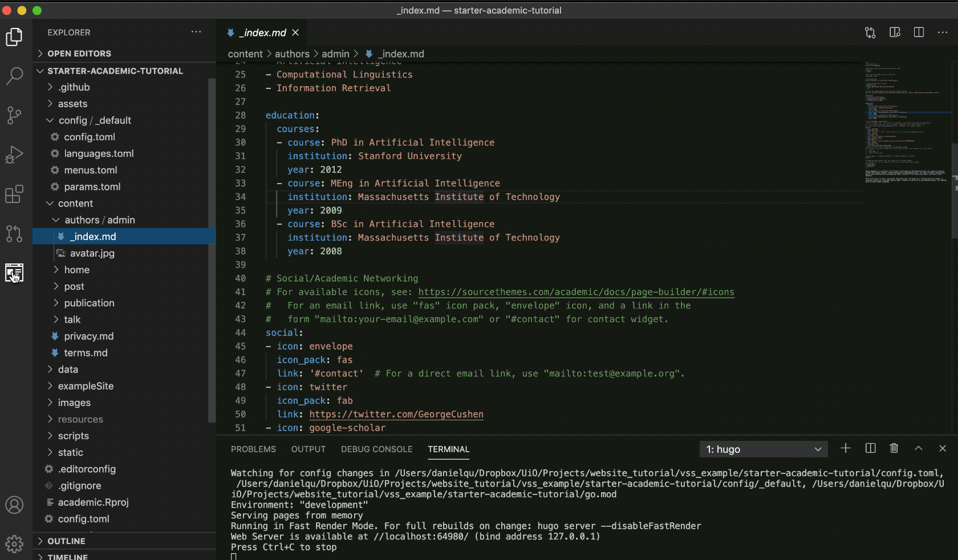Image resolution: width=958 pixels, height=560 pixels.
Task: Open the twitter.com/GeorgeCushen link
Action: click(x=396, y=415)
